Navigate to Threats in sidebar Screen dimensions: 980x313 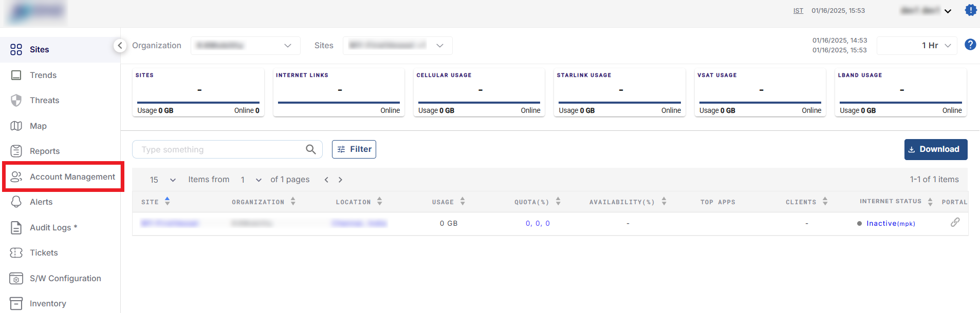click(44, 101)
